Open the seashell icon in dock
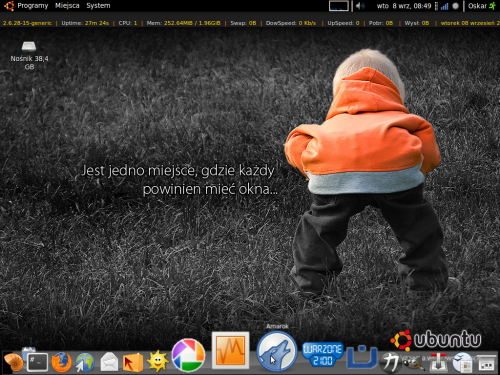 tap(13, 362)
